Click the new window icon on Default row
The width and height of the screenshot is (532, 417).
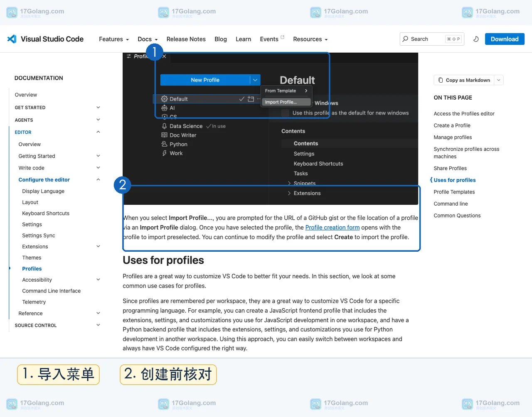pos(251,99)
